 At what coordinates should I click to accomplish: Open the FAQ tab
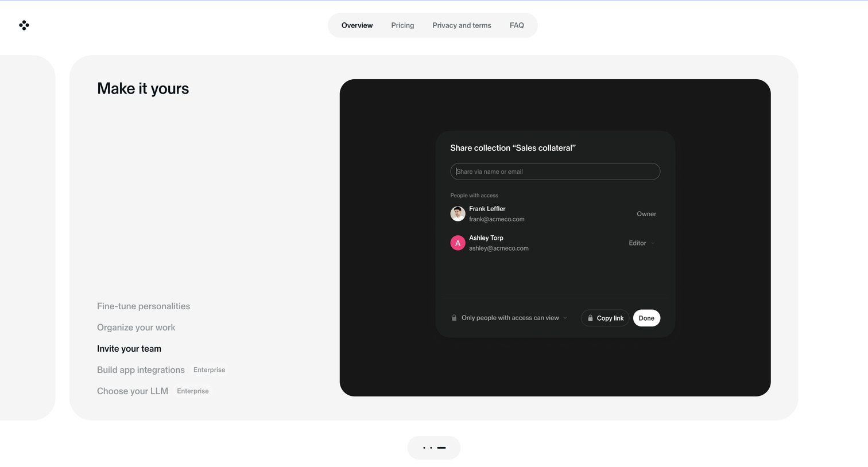[517, 25]
